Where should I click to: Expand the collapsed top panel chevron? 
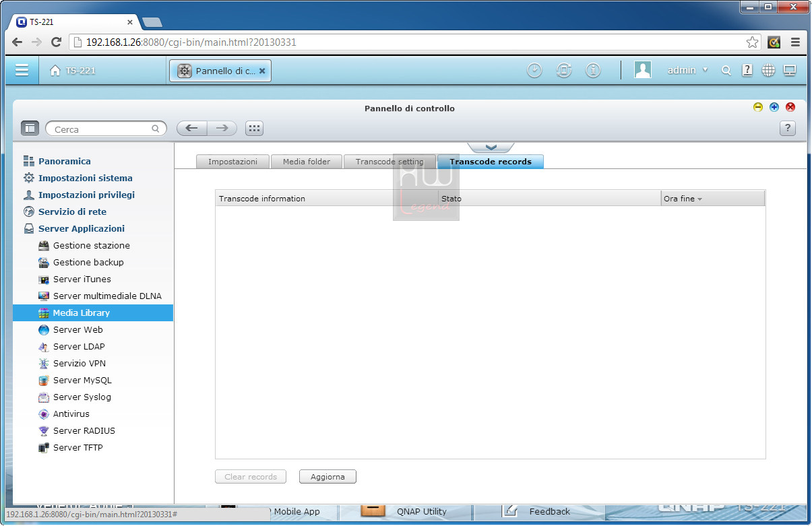point(491,147)
